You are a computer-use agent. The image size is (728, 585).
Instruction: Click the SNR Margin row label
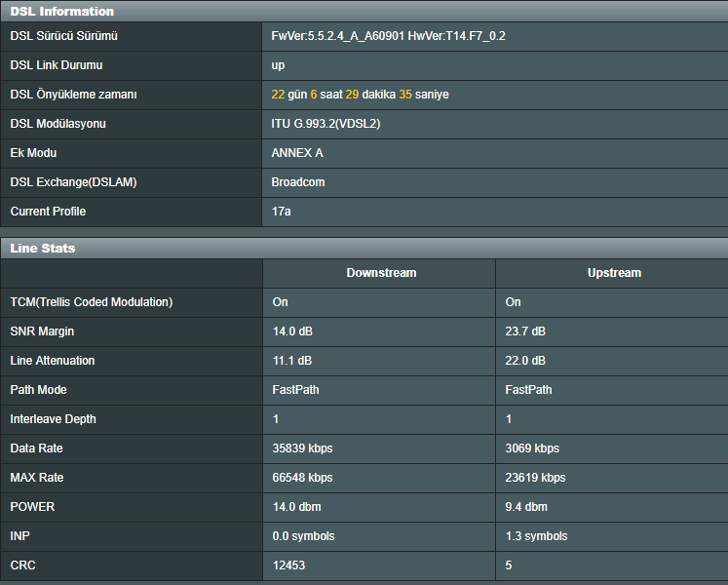[42, 331]
